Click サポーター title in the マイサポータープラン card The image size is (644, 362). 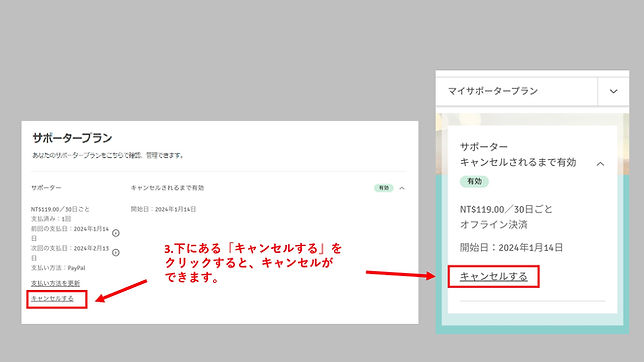pos(484,147)
